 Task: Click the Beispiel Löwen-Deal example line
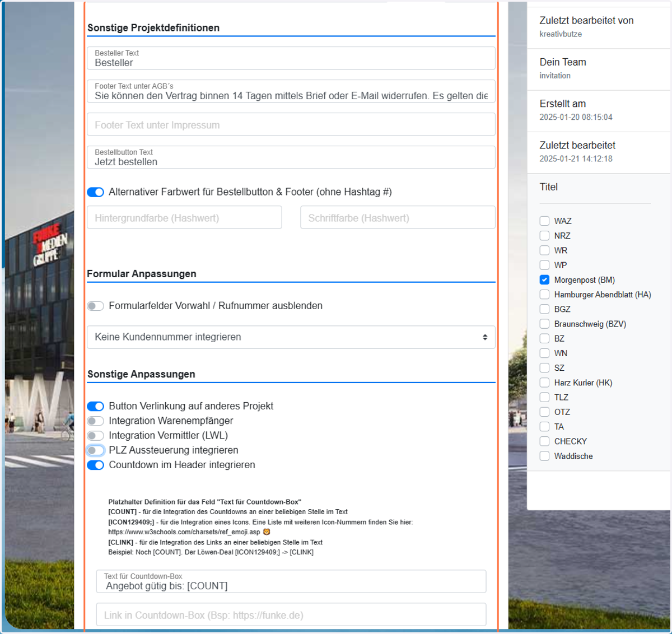[211, 552]
